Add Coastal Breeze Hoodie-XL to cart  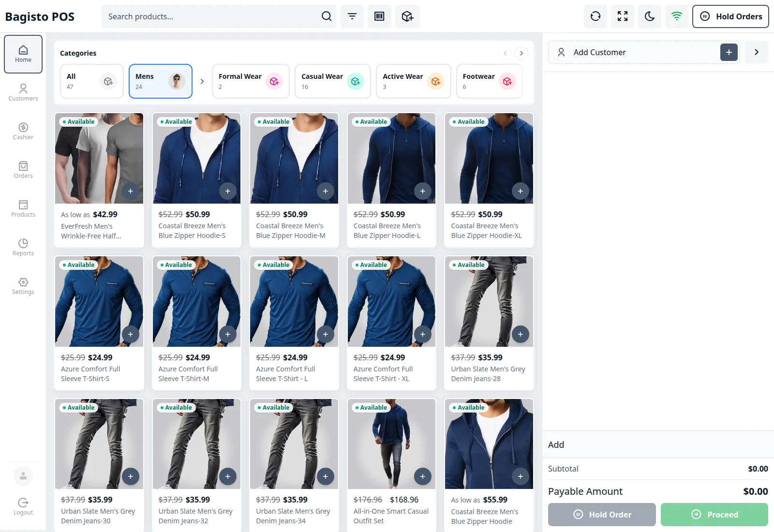pos(521,191)
